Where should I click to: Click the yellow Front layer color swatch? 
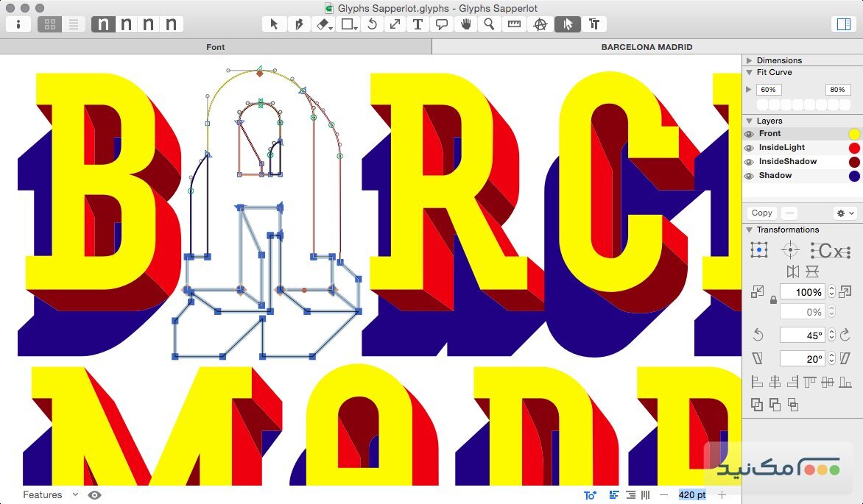pos(854,134)
